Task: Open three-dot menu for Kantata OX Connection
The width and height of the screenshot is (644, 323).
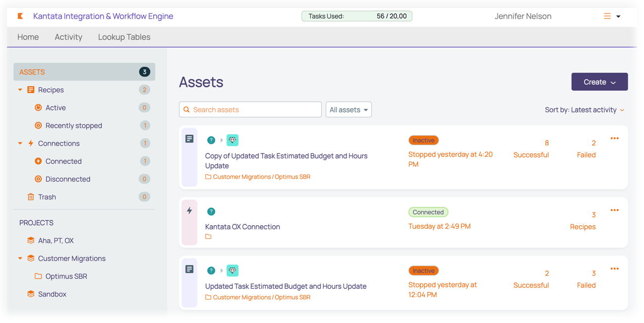Action: pos(614,210)
